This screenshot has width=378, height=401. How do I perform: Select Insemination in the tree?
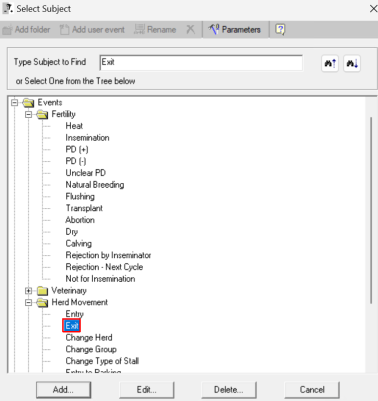(x=87, y=138)
